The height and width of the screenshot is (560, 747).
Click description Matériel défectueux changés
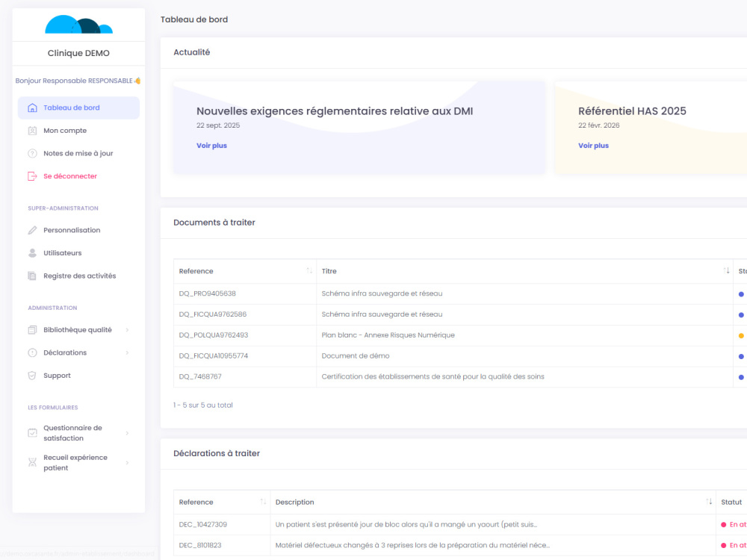[412, 545]
